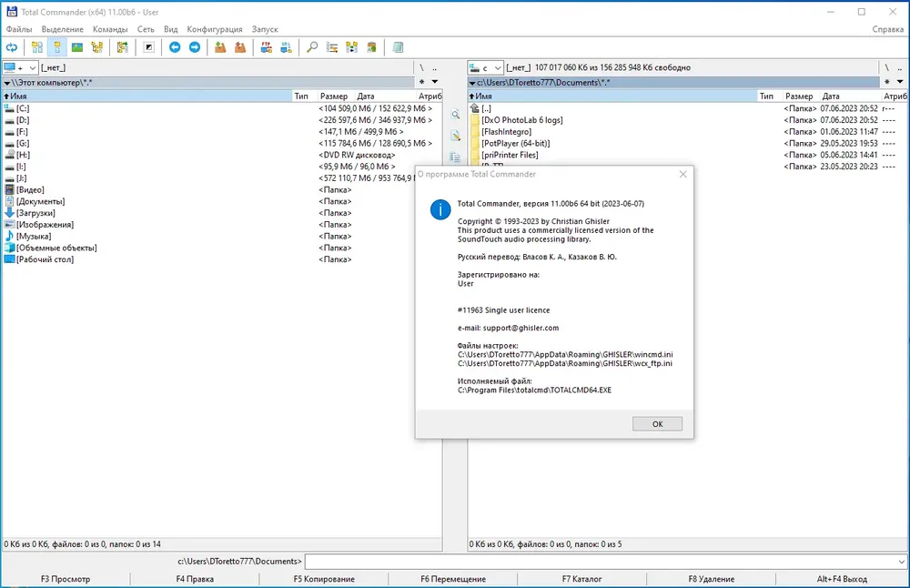Click the pack files icon
This screenshot has height=588, width=910.
(220, 47)
